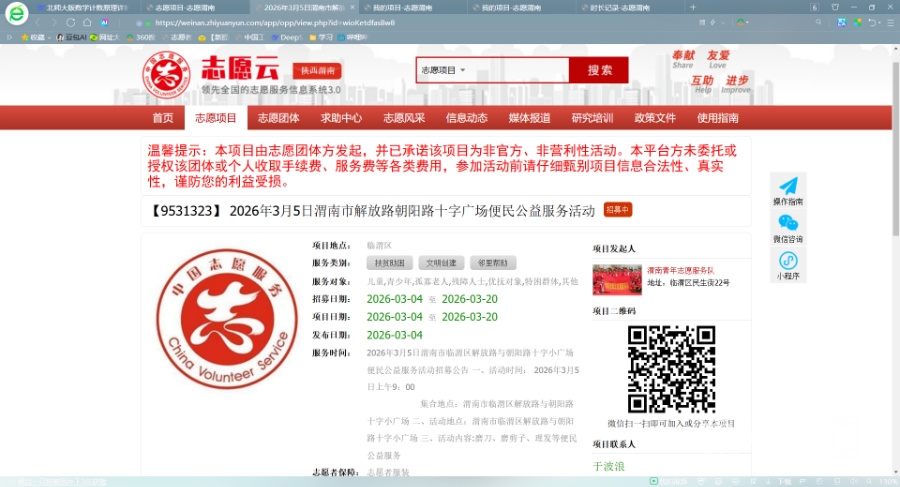The width and height of the screenshot is (900, 487).
Task: Click the red 搜索 button
Action: (x=599, y=70)
